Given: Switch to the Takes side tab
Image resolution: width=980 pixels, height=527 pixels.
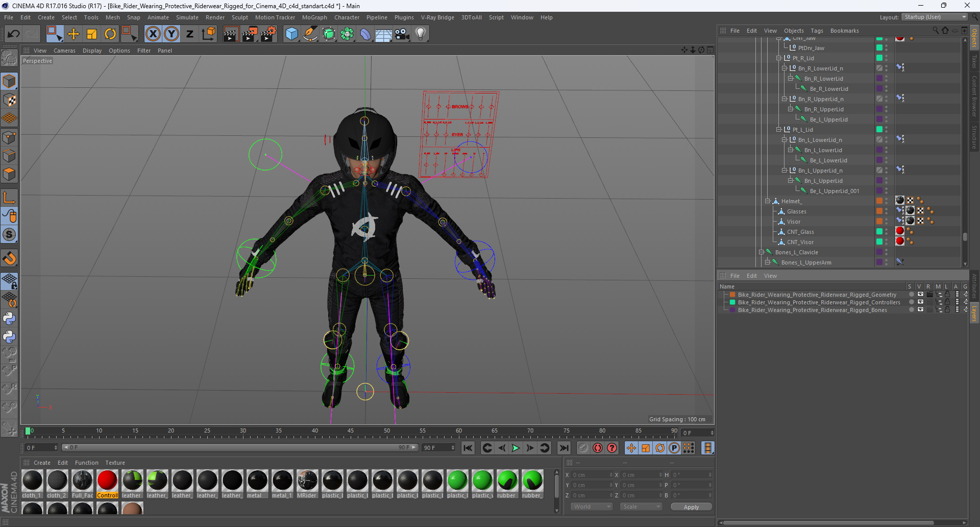Looking at the screenshot, I should (x=974, y=61).
